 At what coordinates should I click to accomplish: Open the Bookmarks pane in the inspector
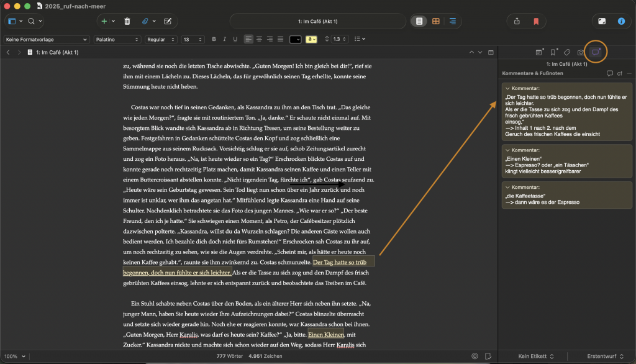pyautogui.click(x=553, y=52)
